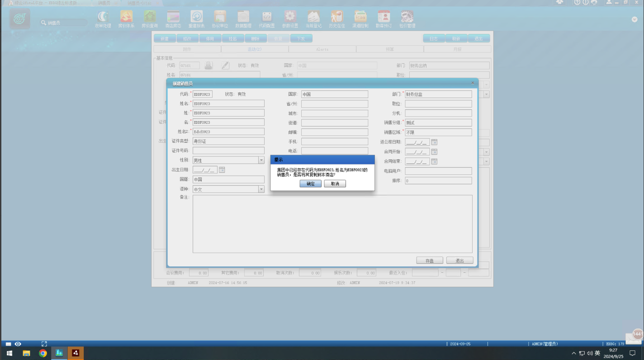Click the 英 input method indicator
The image size is (644, 360).
(597, 353)
